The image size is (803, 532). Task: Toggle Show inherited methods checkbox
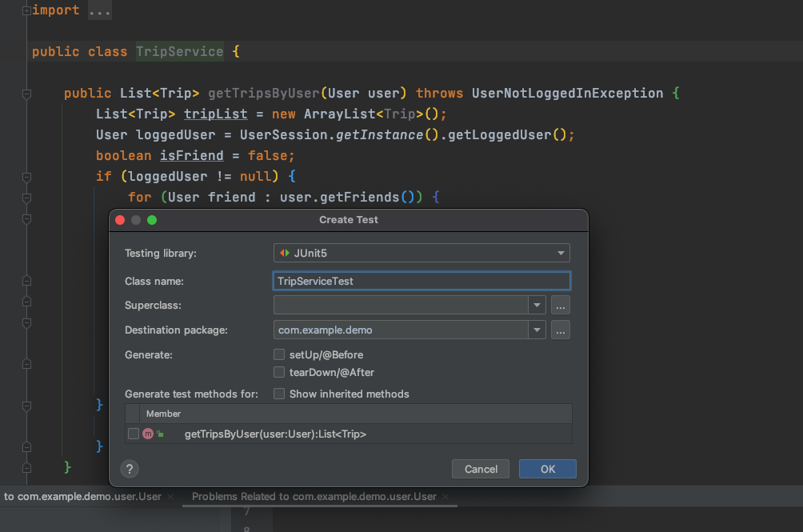point(279,394)
